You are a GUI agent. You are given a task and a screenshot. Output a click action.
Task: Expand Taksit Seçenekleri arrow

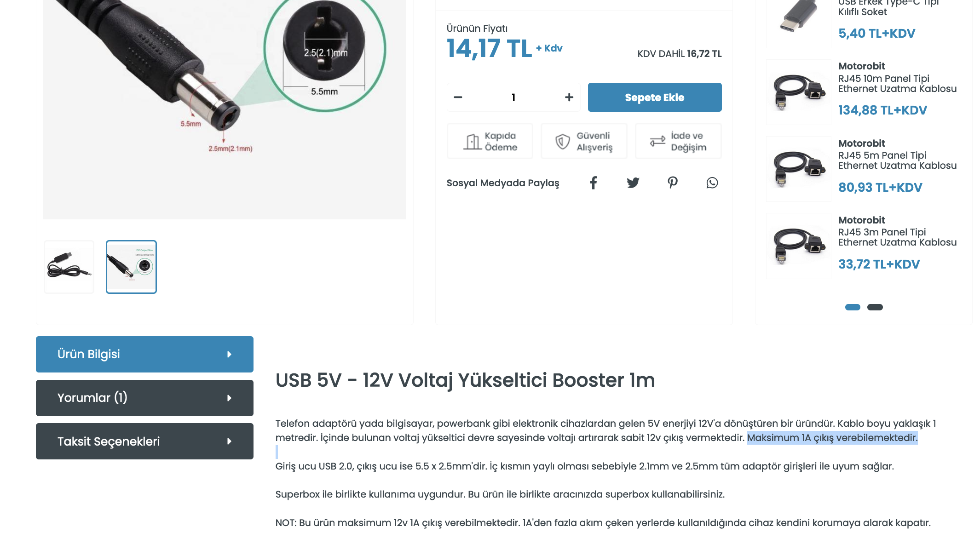pos(229,441)
